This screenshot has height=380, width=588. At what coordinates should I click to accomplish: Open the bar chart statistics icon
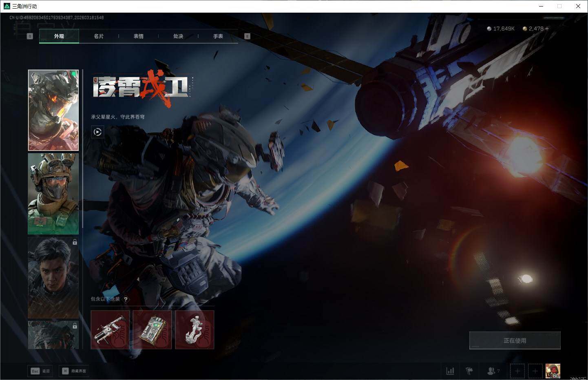[450, 371]
